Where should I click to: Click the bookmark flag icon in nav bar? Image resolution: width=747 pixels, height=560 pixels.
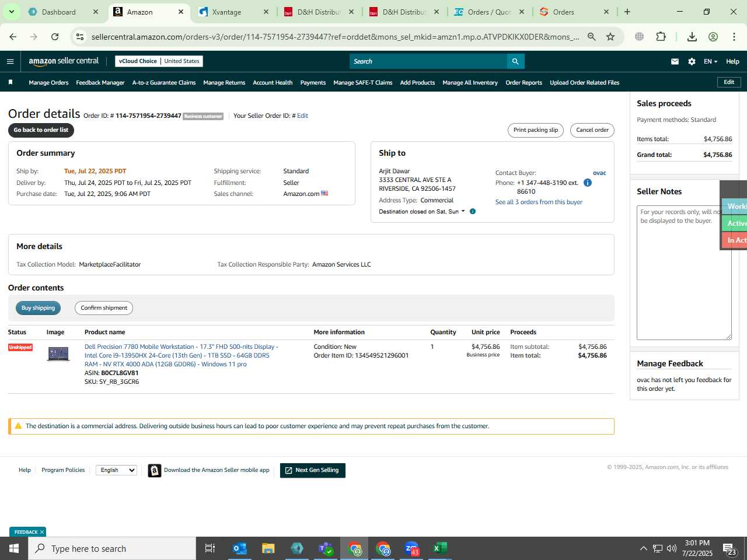(x=11, y=82)
